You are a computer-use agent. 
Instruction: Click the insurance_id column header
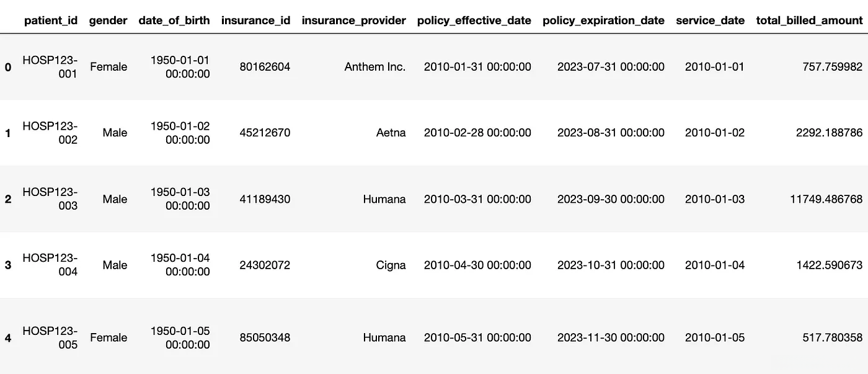(255, 20)
